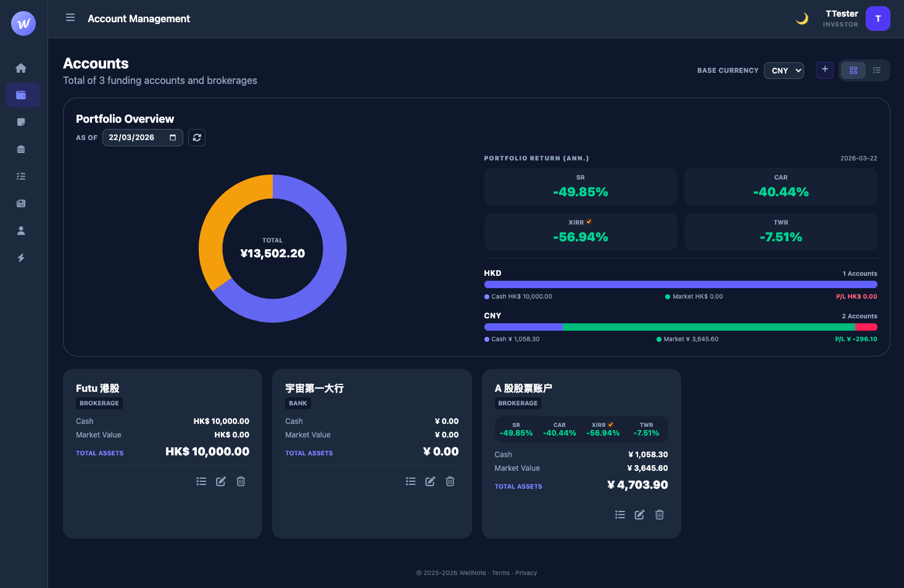Screen dimensions: 904x588
Task: Open the BASE CURRENCY dropdown
Action: coord(784,70)
